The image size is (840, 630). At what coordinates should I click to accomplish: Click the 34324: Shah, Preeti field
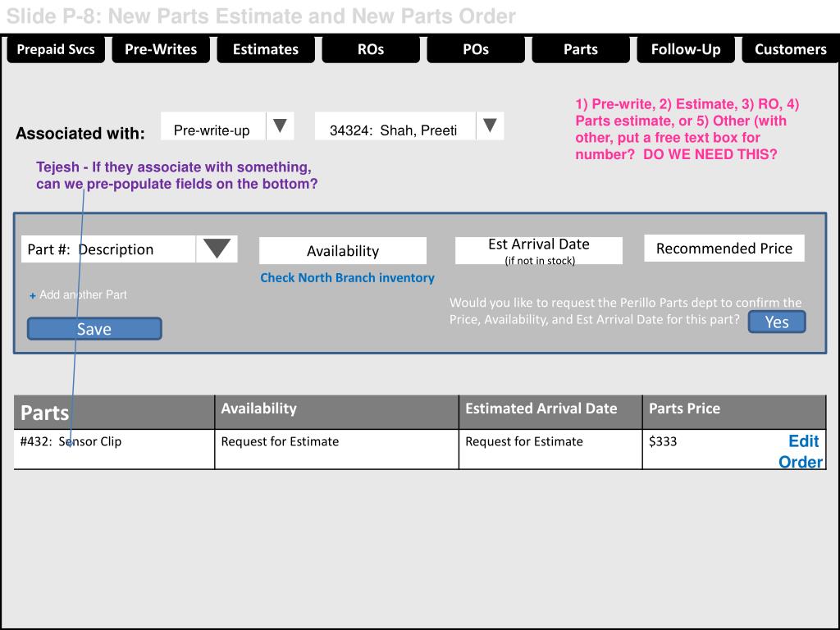395,126
